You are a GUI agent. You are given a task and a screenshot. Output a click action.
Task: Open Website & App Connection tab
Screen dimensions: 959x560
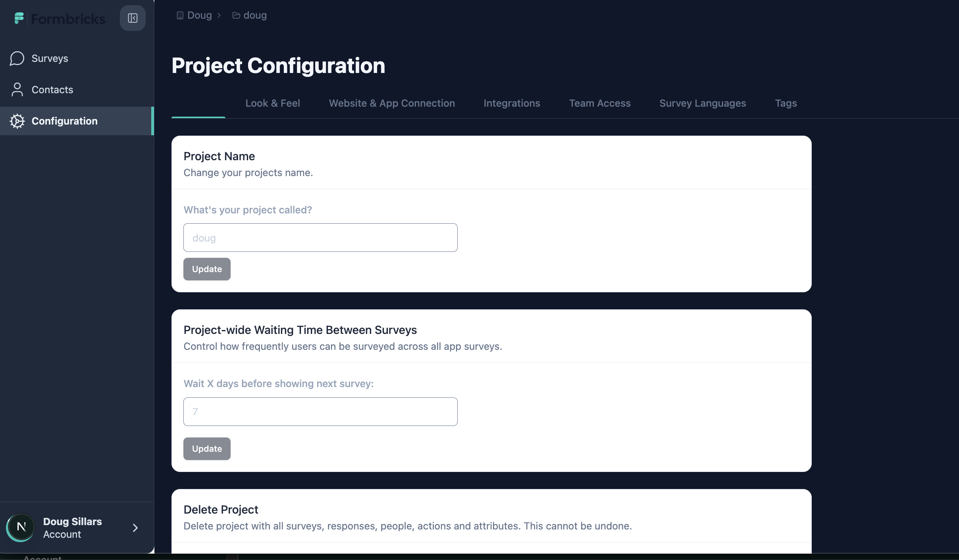tap(392, 103)
